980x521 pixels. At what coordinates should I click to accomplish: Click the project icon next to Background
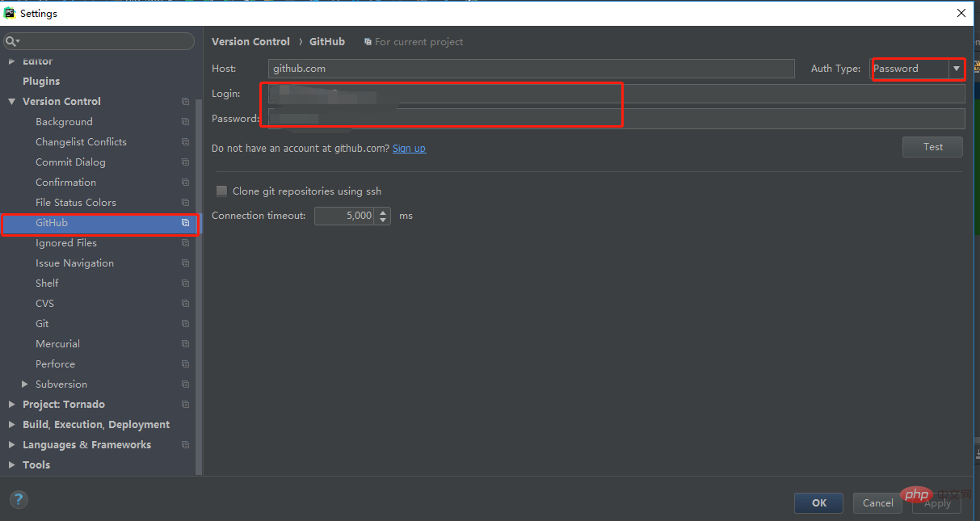coord(185,122)
